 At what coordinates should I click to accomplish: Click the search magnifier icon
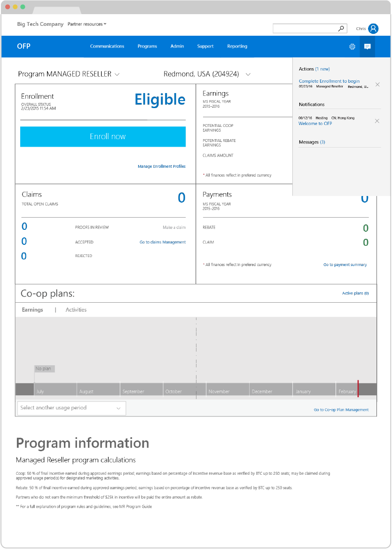point(341,28)
